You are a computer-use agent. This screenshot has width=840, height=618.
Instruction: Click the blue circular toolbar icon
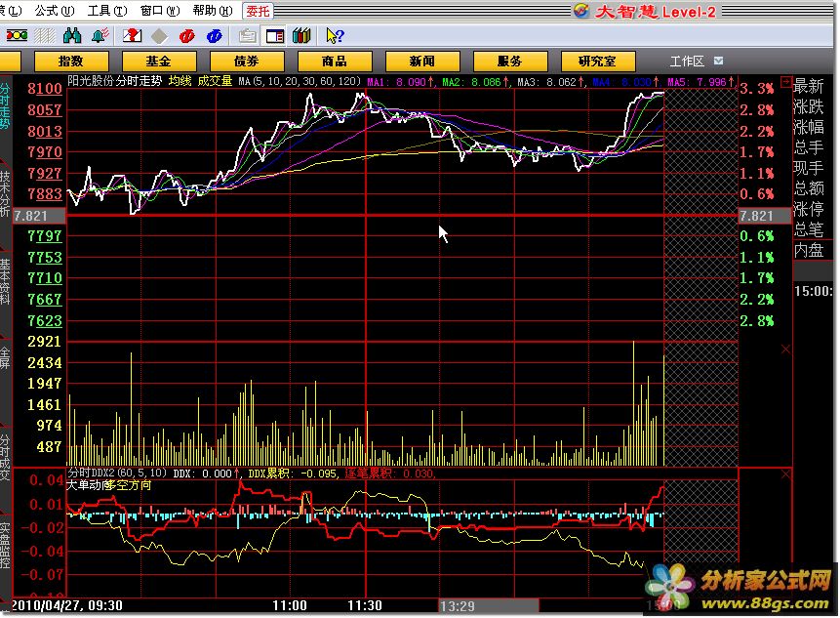coord(214,36)
